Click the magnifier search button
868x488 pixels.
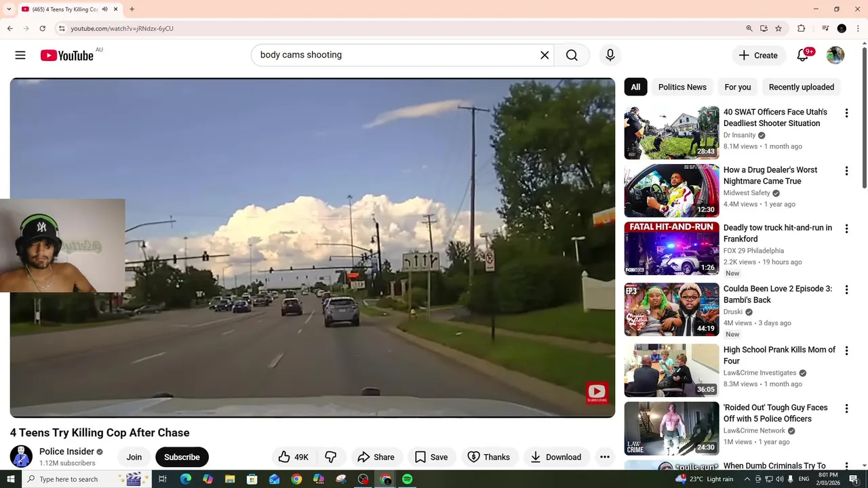[572, 56]
